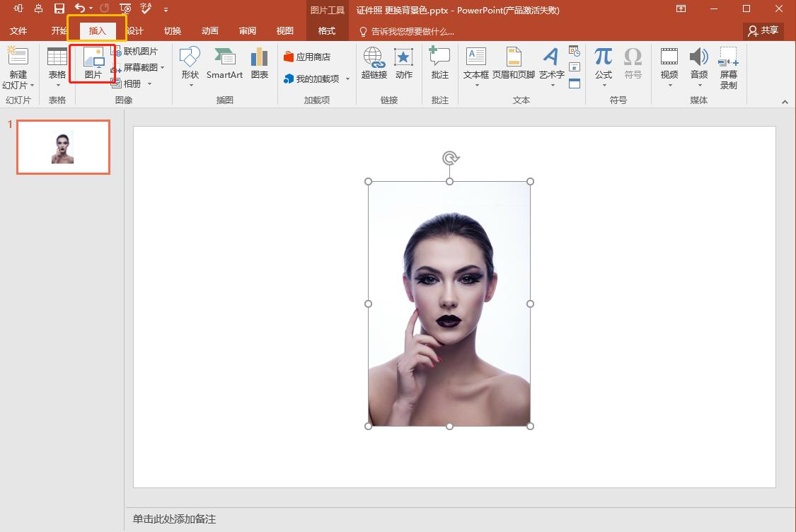This screenshot has height=532, width=796.
Task: Open the 文件 menu
Action: (19, 30)
